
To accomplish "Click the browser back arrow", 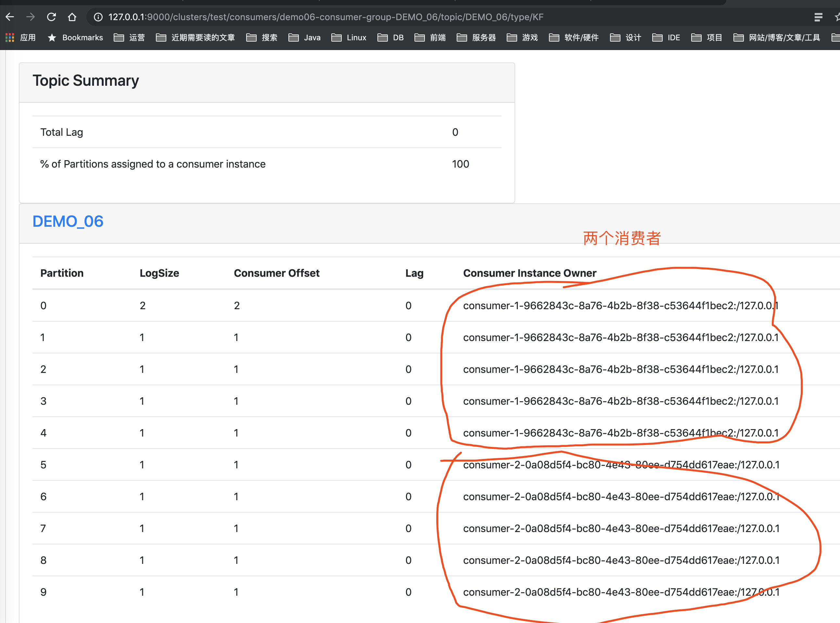I will (x=10, y=17).
